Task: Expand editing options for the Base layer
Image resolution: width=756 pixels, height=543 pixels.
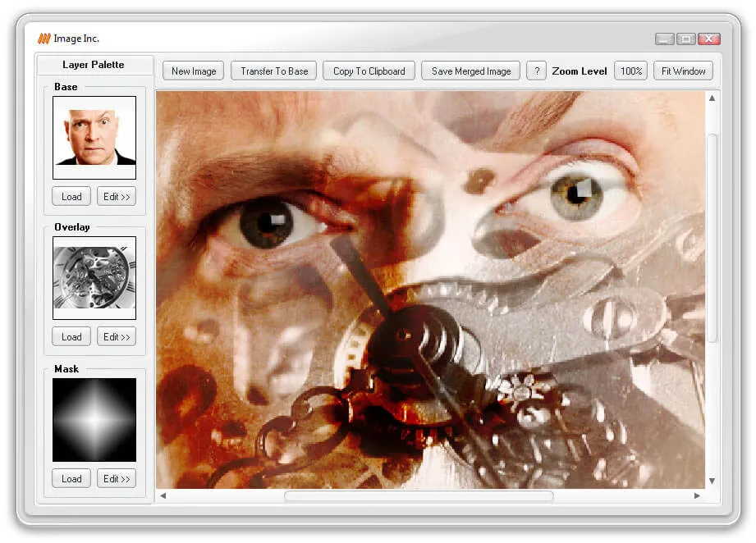Action: click(x=116, y=196)
